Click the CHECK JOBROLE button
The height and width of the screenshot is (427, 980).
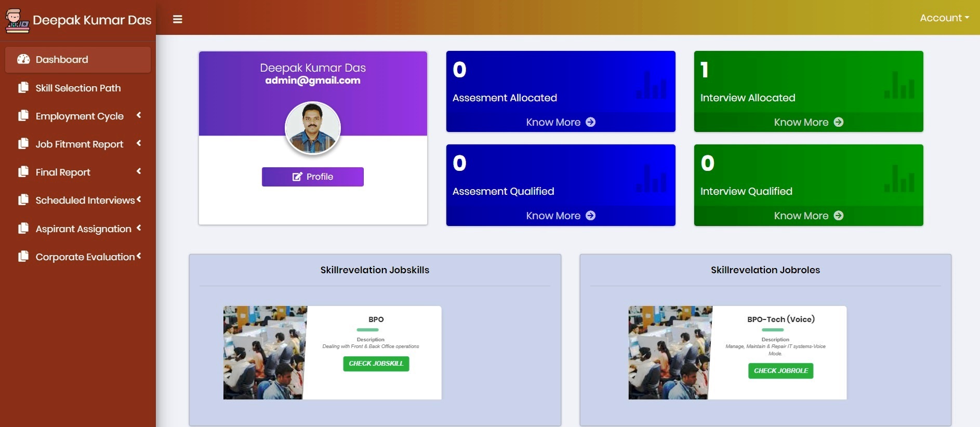[x=781, y=371]
